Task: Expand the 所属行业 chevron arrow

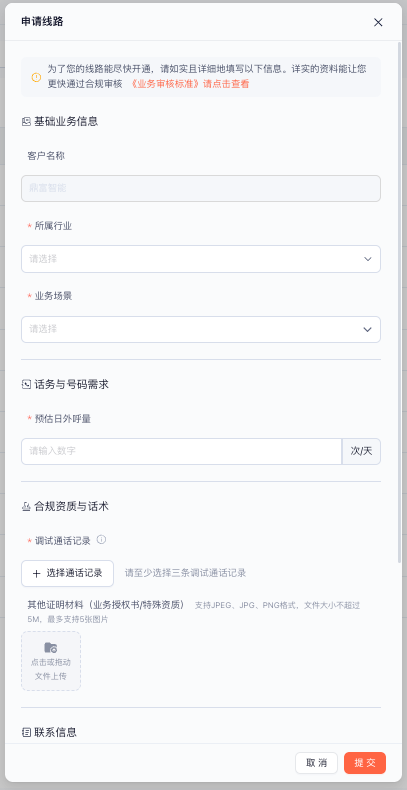Action: [368, 259]
